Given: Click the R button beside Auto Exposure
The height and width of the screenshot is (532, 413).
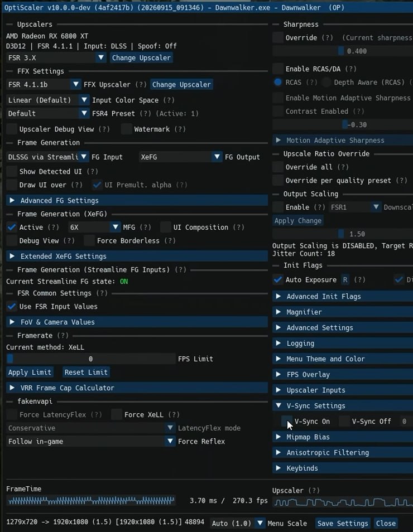Looking at the screenshot, I should 345,279.
